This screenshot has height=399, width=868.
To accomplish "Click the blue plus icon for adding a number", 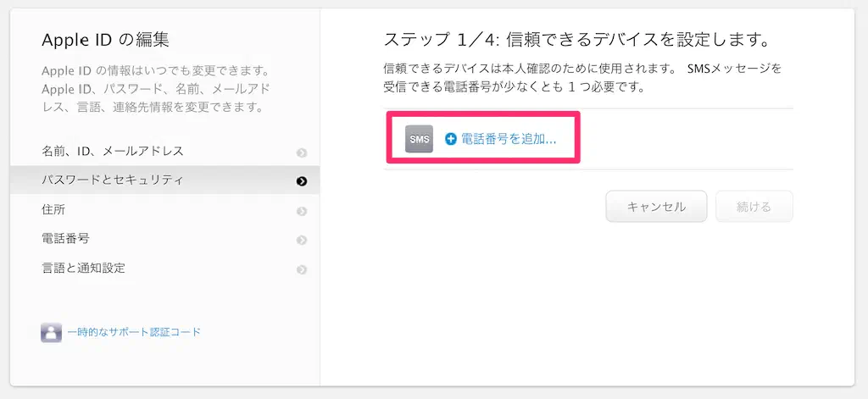I will pos(451,139).
